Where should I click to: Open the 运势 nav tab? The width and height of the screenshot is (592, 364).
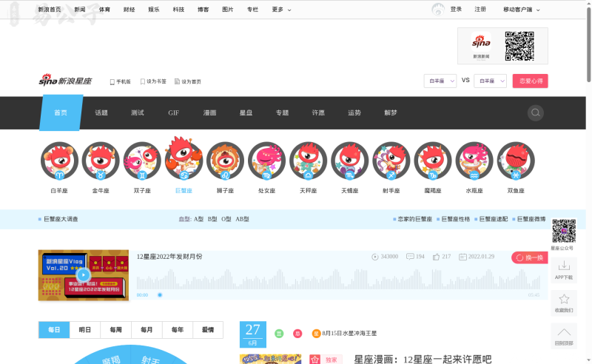[x=354, y=112]
